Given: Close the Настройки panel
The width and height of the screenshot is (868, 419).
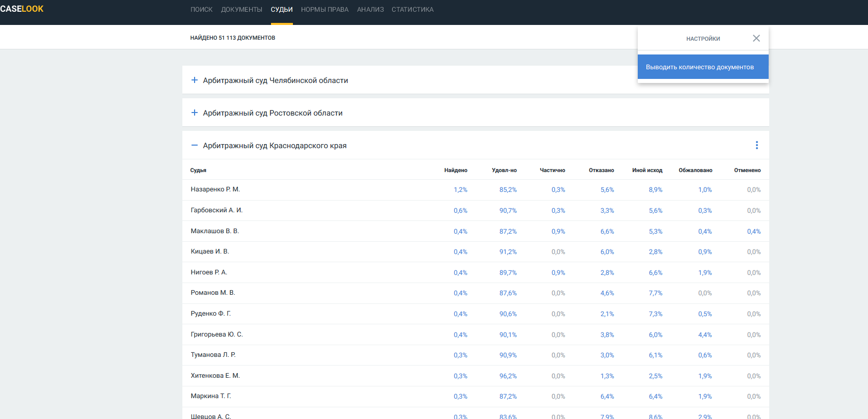Looking at the screenshot, I should (x=756, y=38).
